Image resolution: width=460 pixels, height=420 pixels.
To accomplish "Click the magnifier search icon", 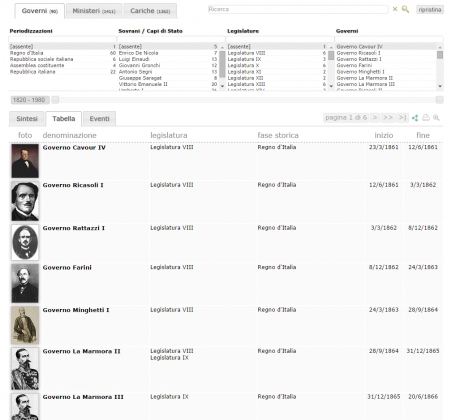I will [x=405, y=9].
